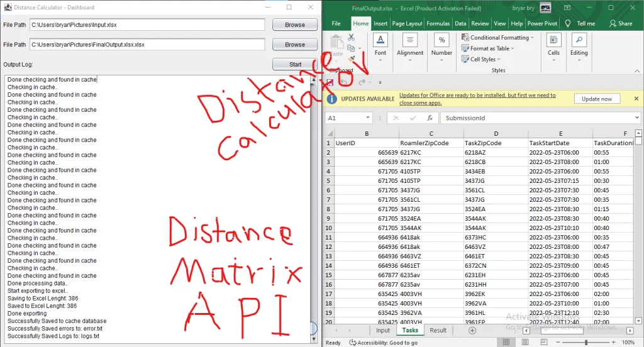Click the Cut scissors icon in Excel
The image size is (644, 347).
tap(351, 37)
